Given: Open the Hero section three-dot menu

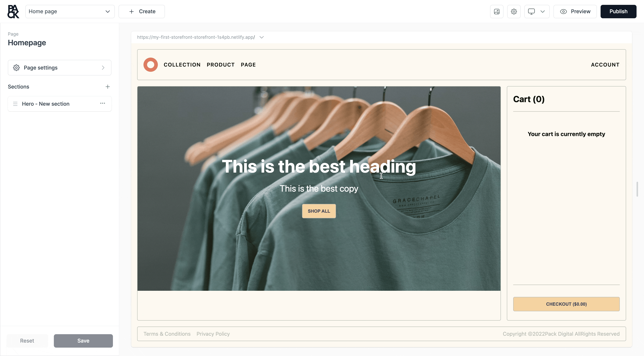Looking at the screenshot, I should [102, 103].
